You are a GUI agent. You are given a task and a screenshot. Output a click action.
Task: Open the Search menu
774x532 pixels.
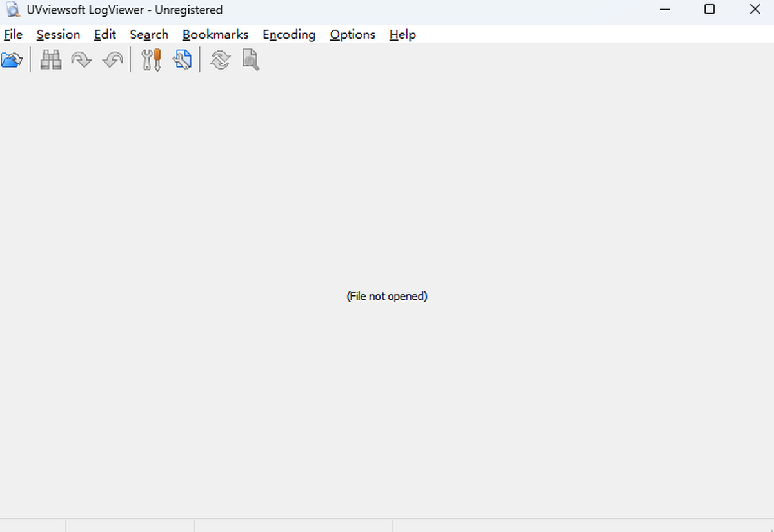point(149,34)
